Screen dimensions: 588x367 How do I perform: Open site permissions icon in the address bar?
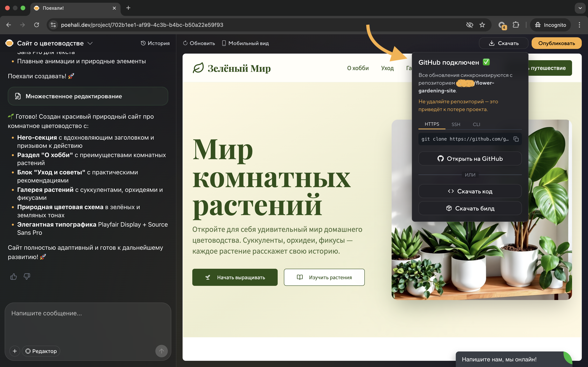click(x=53, y=24)
